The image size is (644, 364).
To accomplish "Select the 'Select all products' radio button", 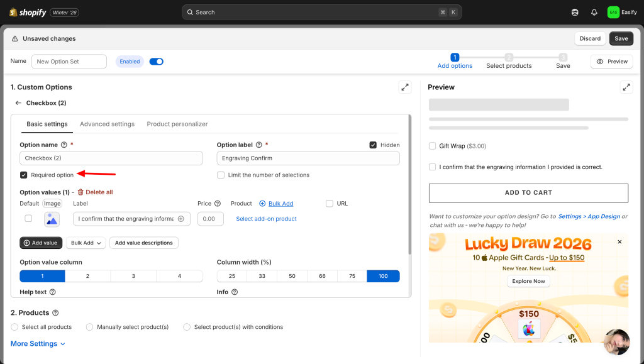I will (x=15, y=327).
